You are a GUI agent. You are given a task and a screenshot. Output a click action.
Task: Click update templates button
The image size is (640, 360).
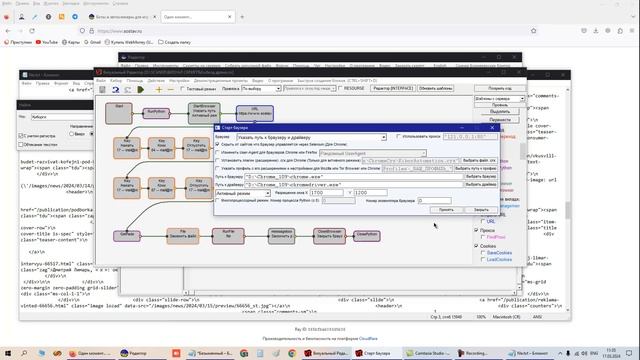tap(436, 89)
